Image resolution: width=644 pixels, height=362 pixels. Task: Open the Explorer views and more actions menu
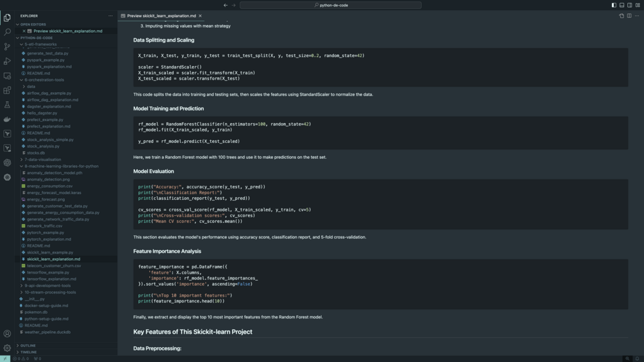110,16
